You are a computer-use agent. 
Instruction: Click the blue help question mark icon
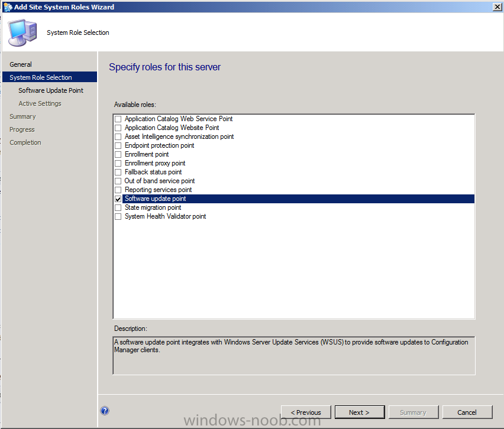[105, 411]
